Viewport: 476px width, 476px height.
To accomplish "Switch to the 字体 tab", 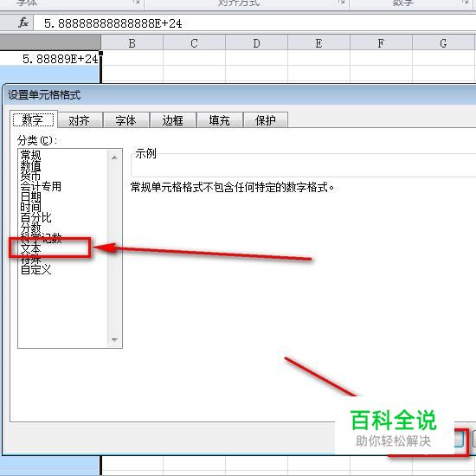I will [126, 120].
